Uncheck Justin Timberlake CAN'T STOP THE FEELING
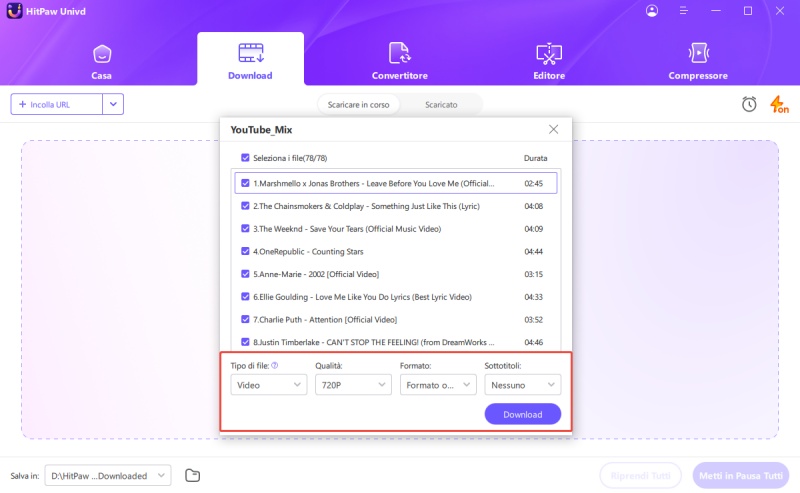 pos(245,342)
